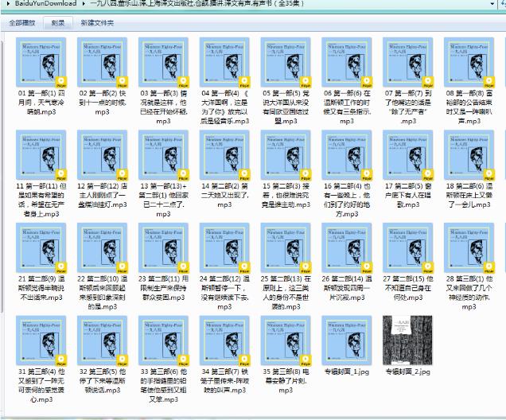Click the 刻录 (Burn) toolbar button

coord(58,23)
